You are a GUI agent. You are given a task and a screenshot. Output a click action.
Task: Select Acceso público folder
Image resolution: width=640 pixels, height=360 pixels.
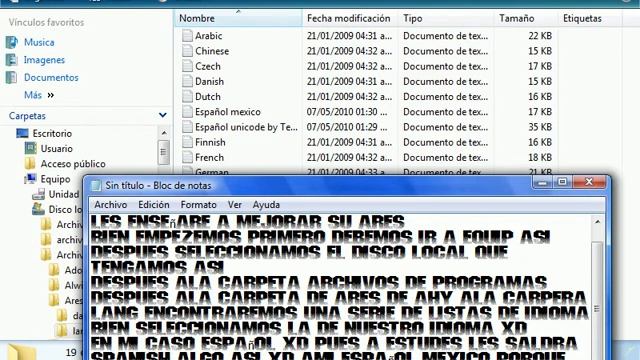click(73, 164)
